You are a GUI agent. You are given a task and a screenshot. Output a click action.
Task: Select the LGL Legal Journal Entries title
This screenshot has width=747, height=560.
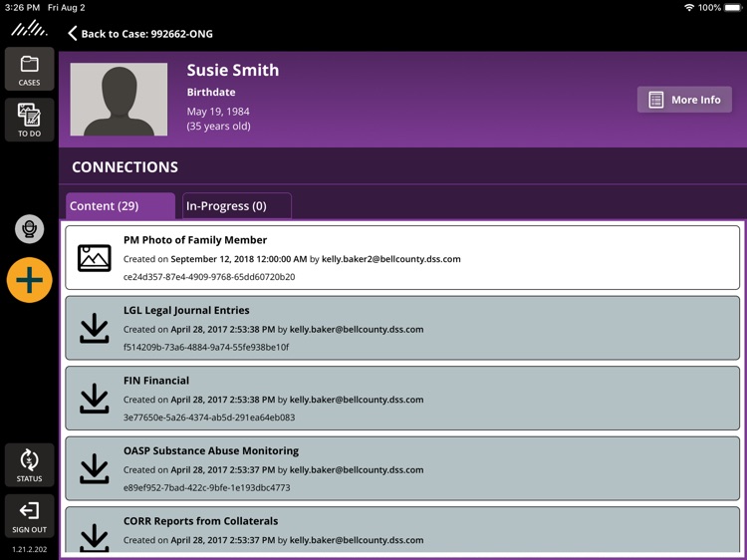tap(186, 310)
